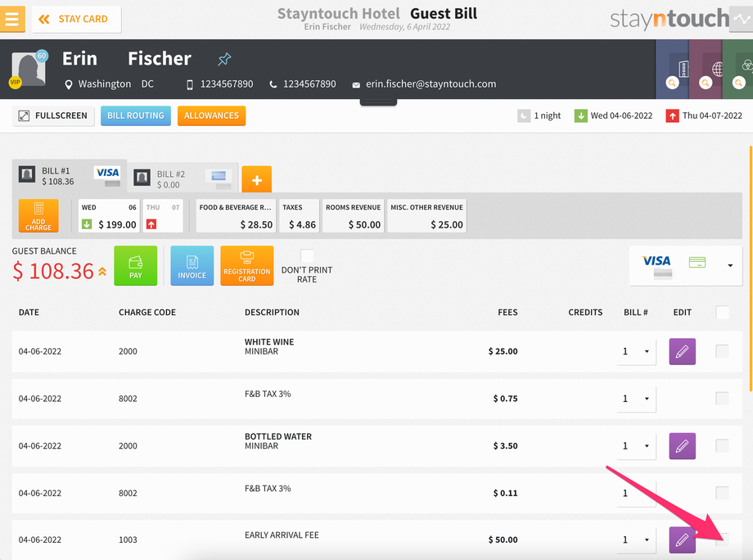Click the $108.36 guest balance amount
Screen dimensions: 753x560
[x=53, y=271]
